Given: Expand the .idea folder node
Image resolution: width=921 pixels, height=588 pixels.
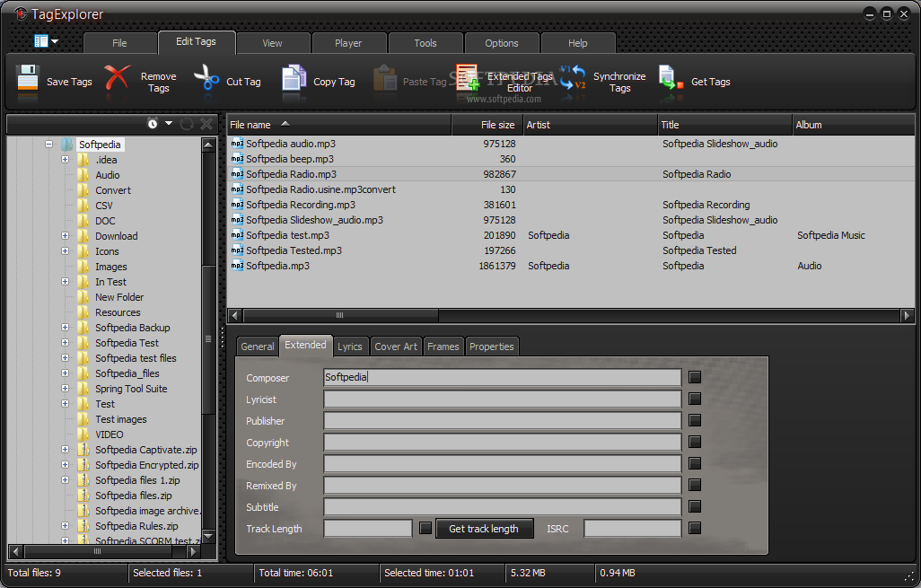Looking at the screenshot, I should (66, 160).
